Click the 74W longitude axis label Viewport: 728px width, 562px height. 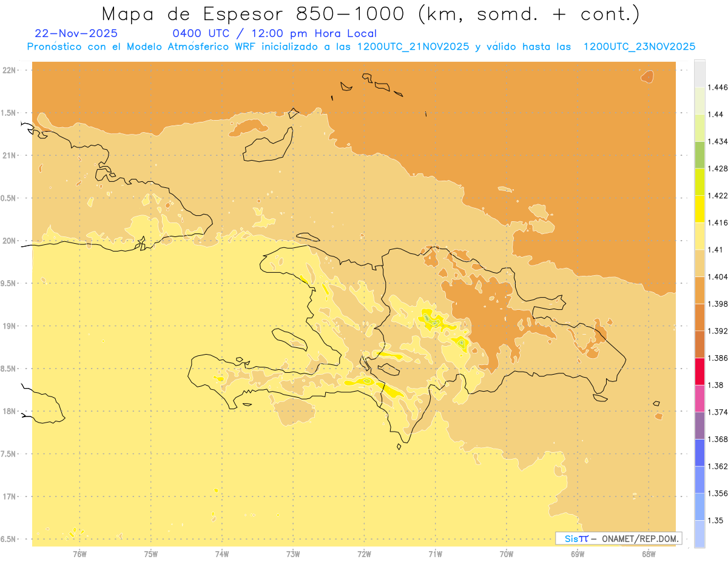click(222, 554)
